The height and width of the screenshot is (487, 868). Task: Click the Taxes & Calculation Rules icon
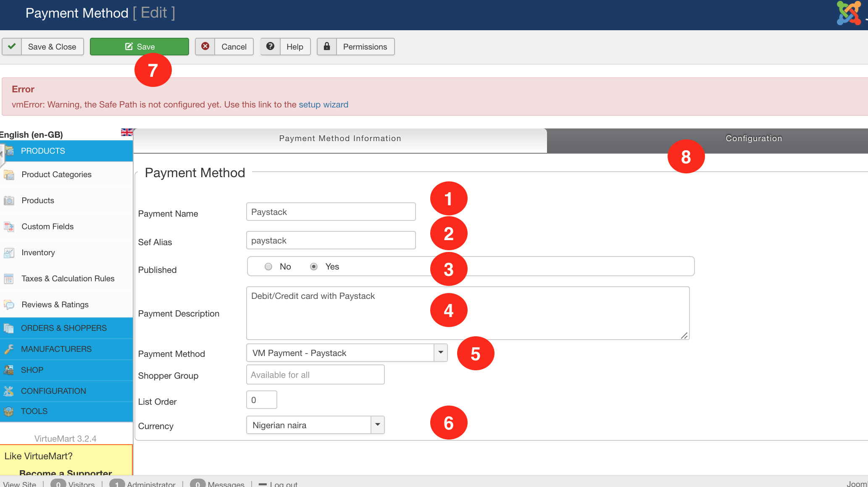click(x=9, y=278)
